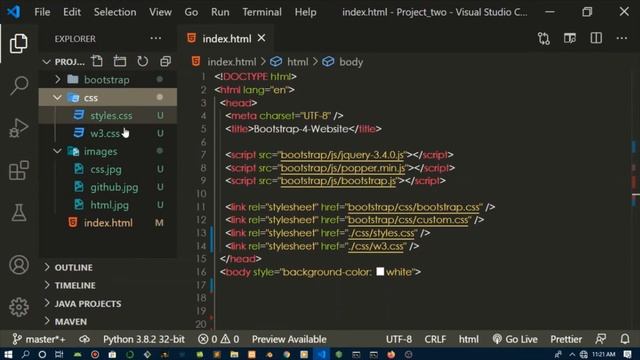Click the feedback icon in status bar

click(x=601, y=339)
